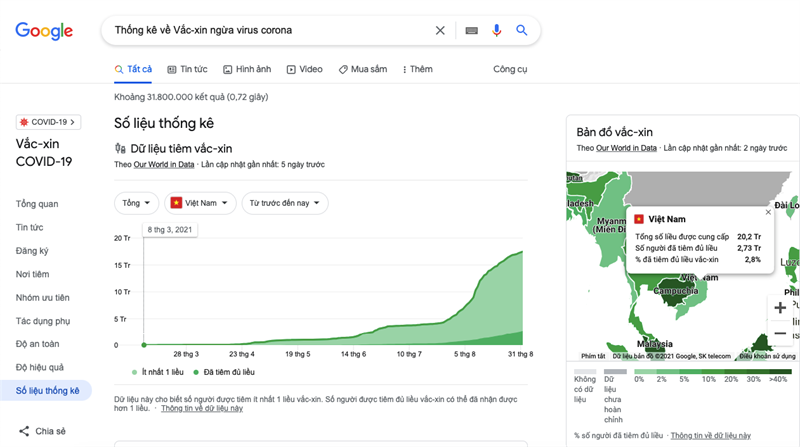The image size is (800, 447).
Task: Open Độ an toàn in sidebar
Action: point(37,344)
